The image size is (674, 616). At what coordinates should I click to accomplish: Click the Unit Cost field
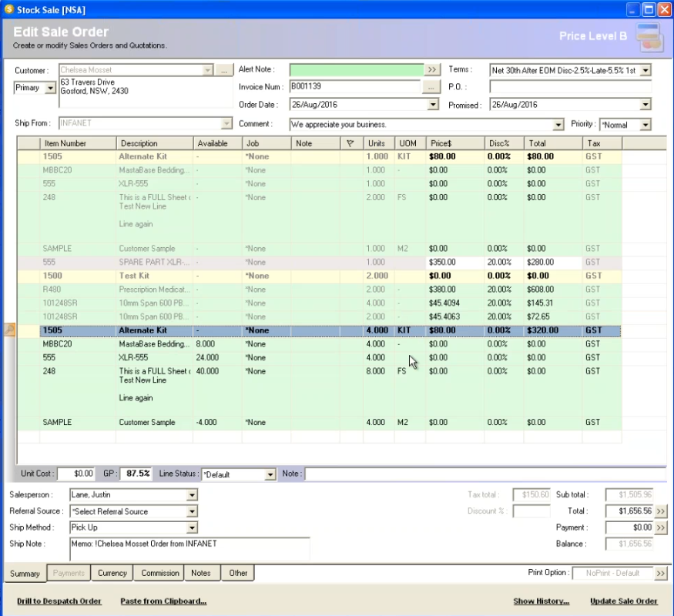tap(75, 474)
